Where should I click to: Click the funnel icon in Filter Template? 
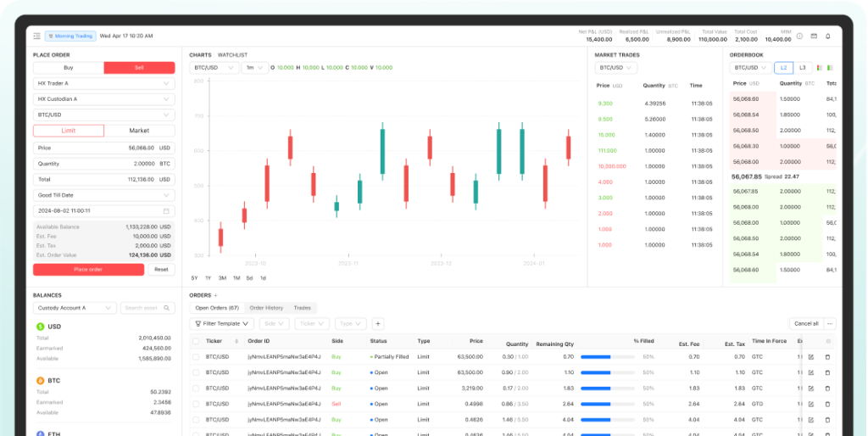[198, 323]
